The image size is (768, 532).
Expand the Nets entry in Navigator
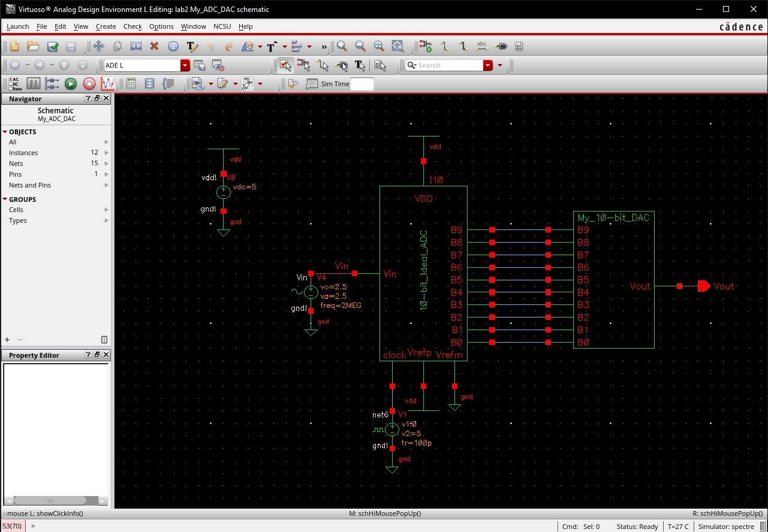(x=106, y=163)
